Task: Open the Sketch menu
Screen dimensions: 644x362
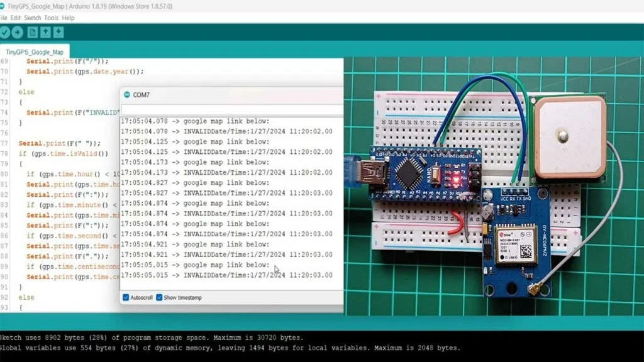Action: tap(32, 18)
